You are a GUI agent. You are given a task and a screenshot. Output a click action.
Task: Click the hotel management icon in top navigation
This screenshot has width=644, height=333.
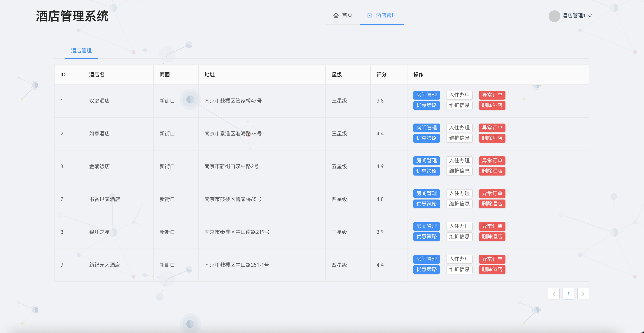tap(370, 15)
